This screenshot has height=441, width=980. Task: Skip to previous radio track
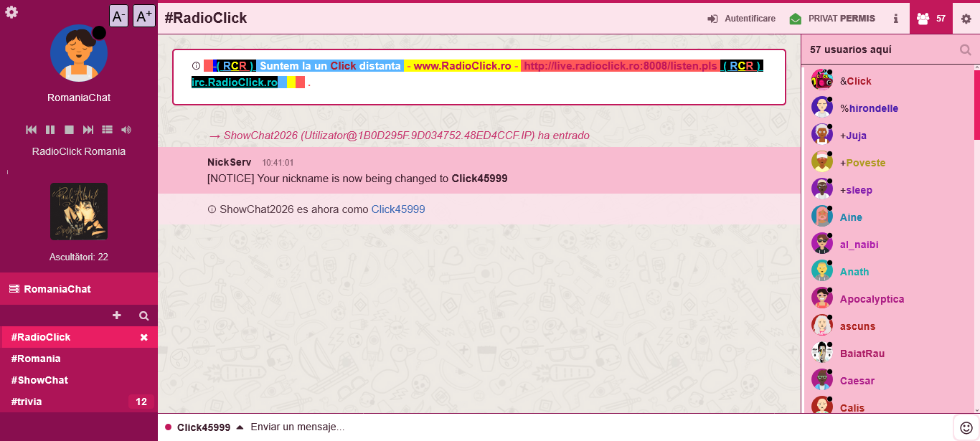tap(32, 130)
